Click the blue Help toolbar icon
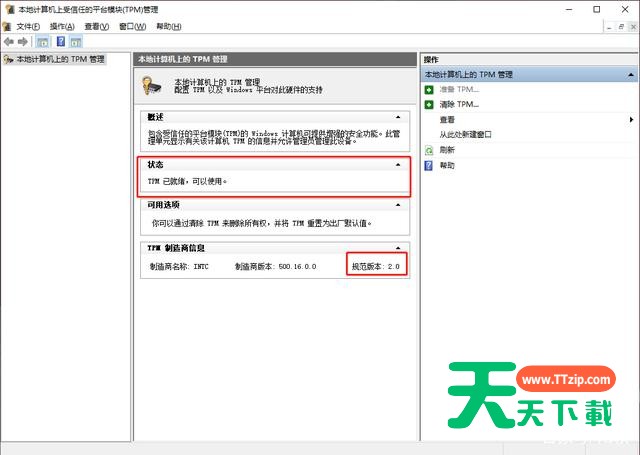The width and height of the screenshot is (640, 455). pos(61,41)
